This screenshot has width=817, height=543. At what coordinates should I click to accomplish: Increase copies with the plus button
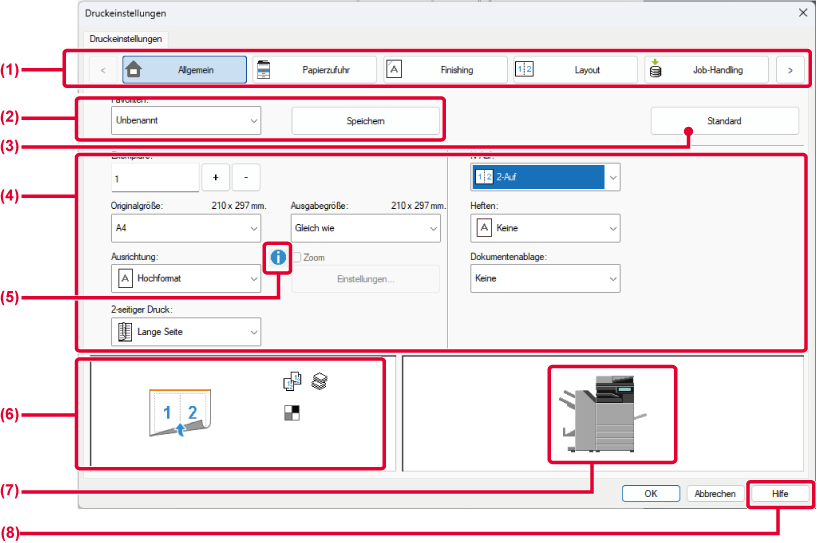pos(215,178)
